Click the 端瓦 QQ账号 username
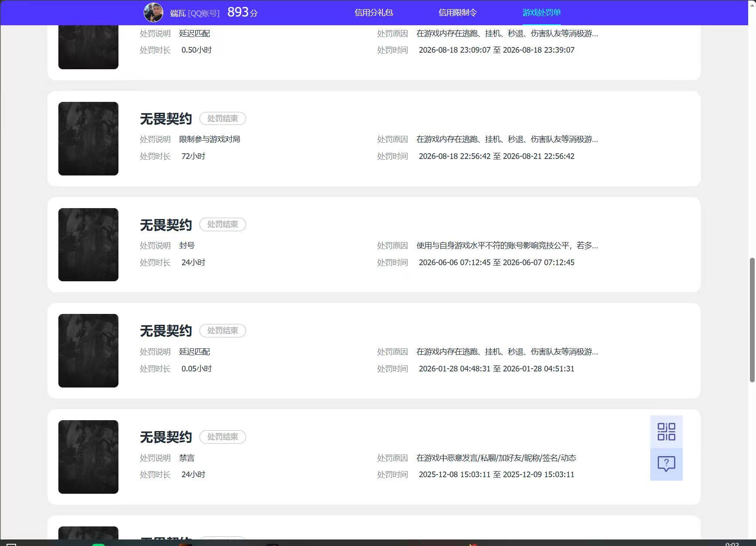 (195, 13)
